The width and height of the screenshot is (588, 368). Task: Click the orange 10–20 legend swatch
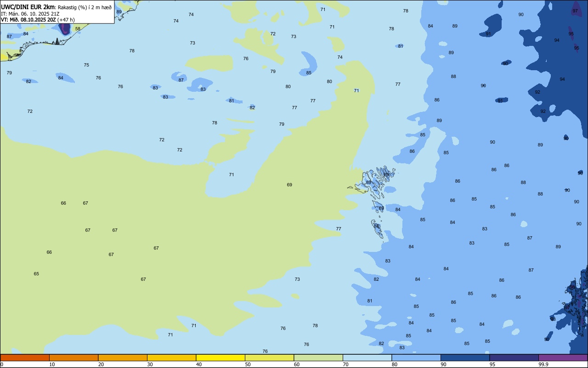coord(73,357)
